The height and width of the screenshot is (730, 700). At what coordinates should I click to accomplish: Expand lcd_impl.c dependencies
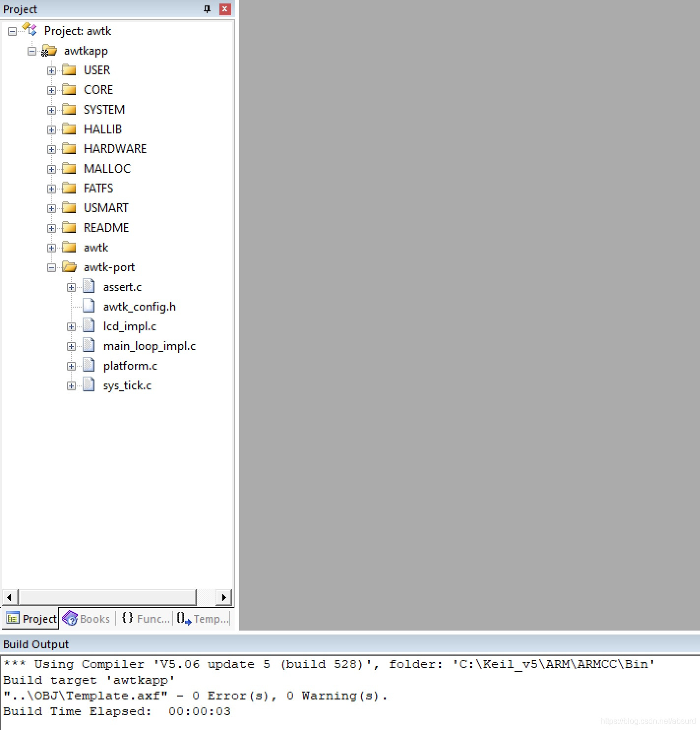point(71,327)
